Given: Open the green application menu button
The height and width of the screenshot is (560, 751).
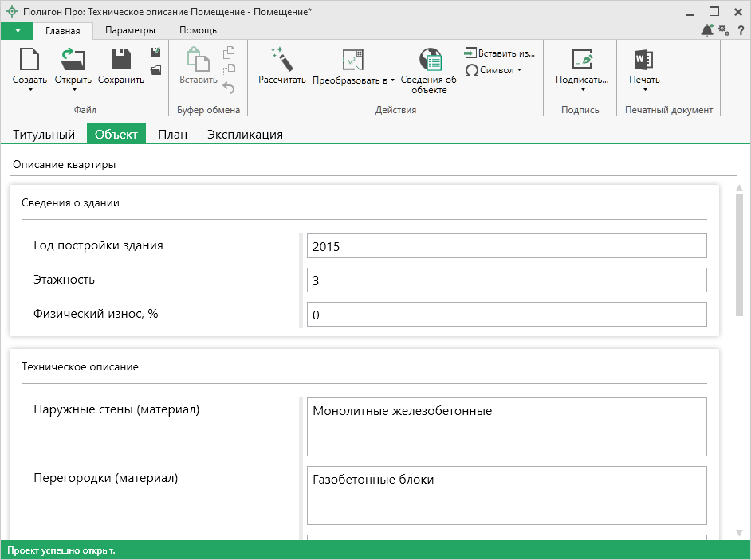Looking at the screenshot, I should click(17, 30).
